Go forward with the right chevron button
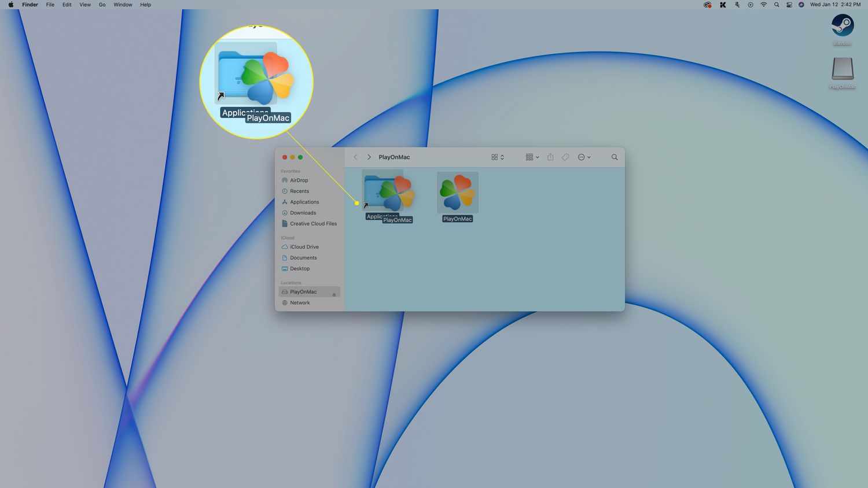Viewport: 868px width, 488px height. 369,157
